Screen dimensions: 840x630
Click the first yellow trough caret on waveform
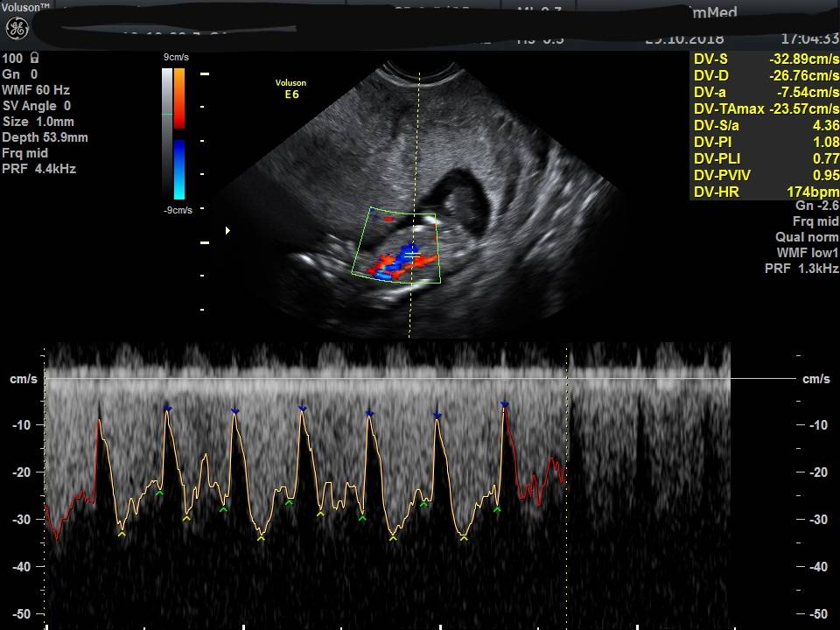point(122,533)
